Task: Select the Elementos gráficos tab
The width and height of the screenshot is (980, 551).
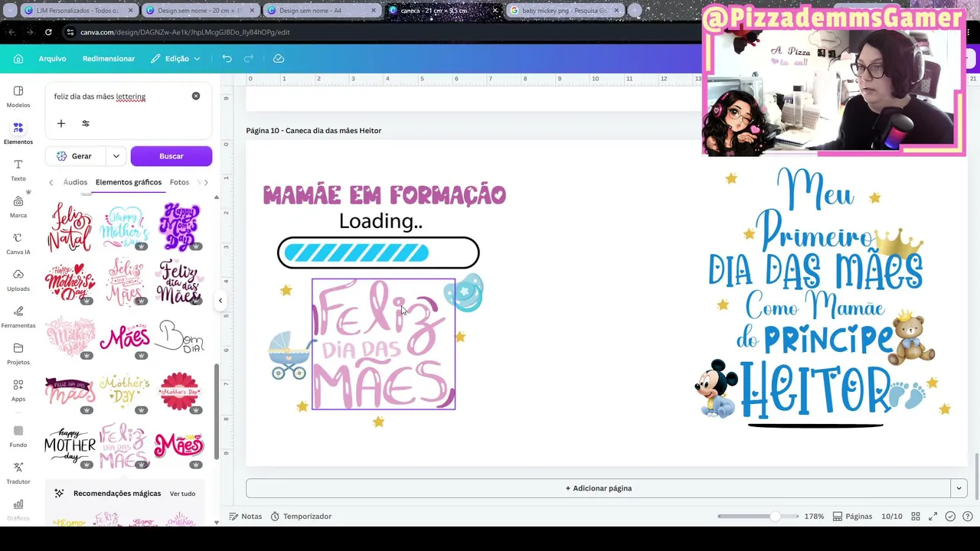Action: click(x=129, y=182)
